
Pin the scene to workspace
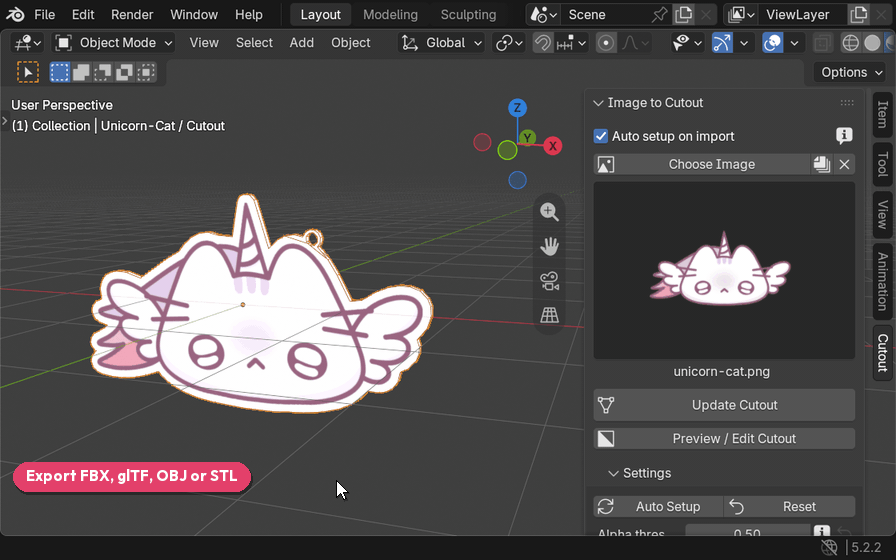pos(659,14)
